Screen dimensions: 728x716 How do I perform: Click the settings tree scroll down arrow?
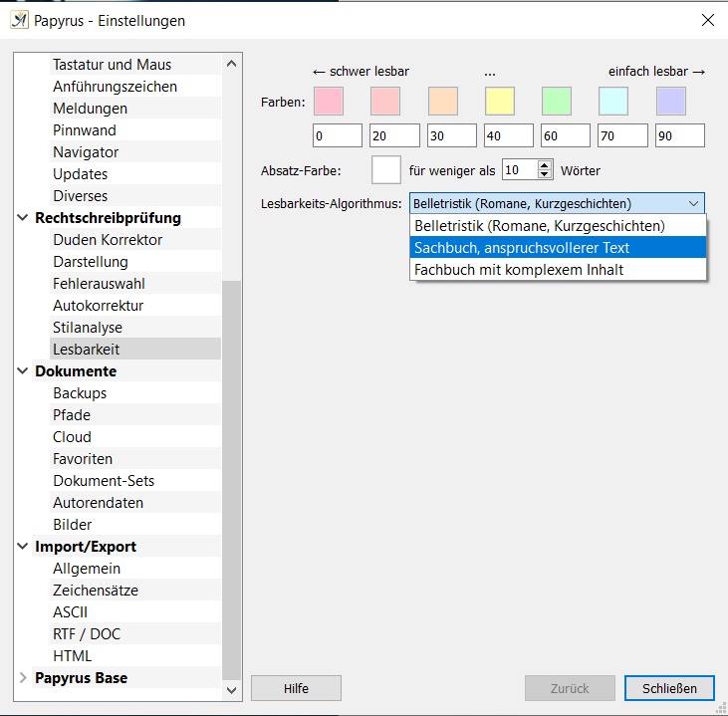click(231, 690)
